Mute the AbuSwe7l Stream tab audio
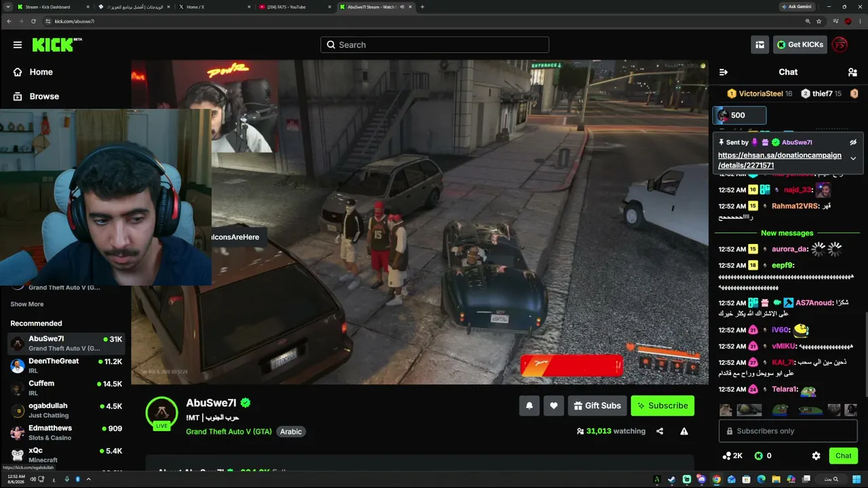Screen dimensions: 868x488 [402, 7]
